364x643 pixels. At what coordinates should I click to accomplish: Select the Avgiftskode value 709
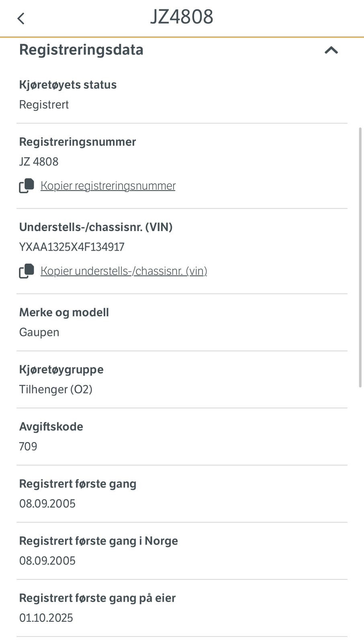[28, 446]
